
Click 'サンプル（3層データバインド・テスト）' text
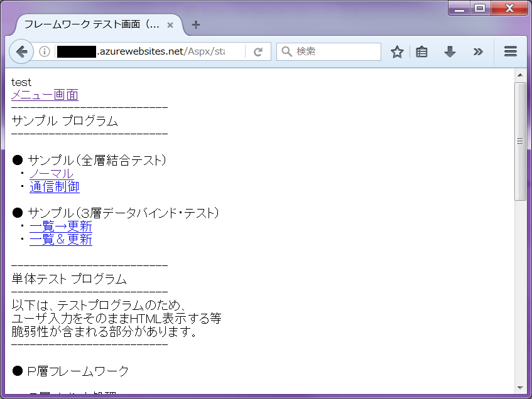(123, 213)
